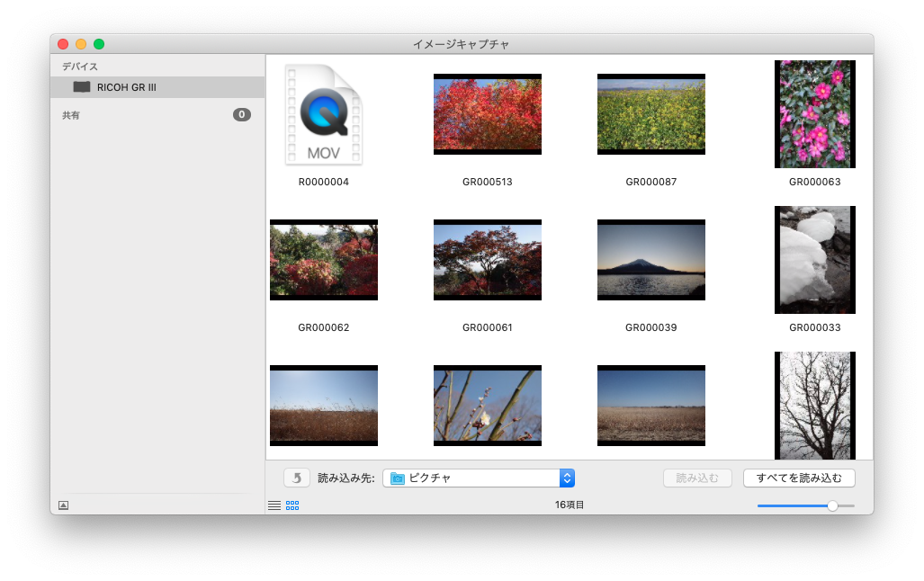Select the GR000039 Mount Fuji thumbnail
This screenshot has height=581, width=924.
click(x=651, y=260)
